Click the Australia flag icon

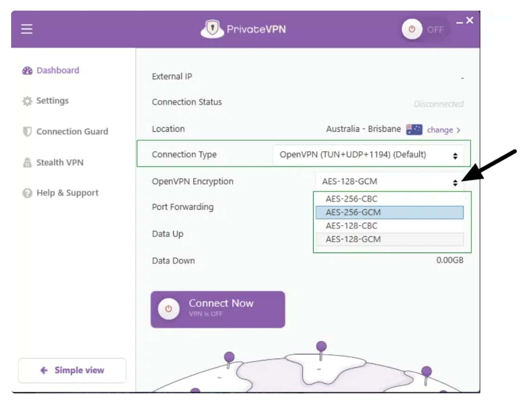tap(414, 129)
